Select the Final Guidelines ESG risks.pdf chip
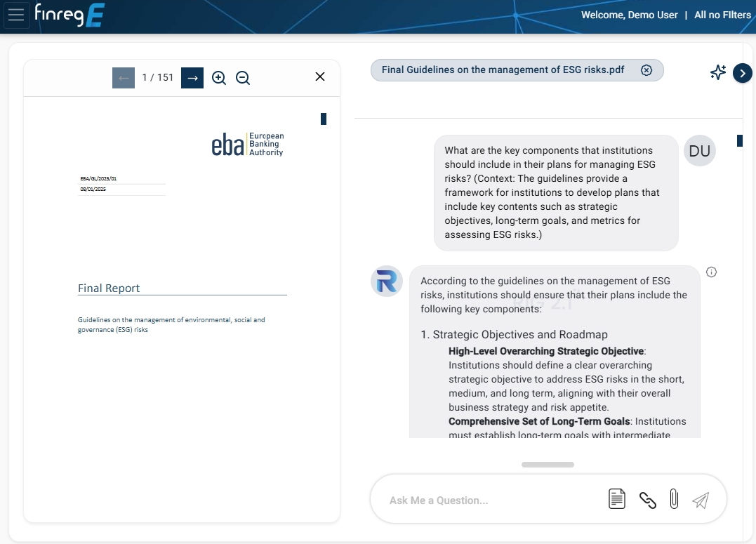Screen dimensions: 756x544 click(517, 70)
